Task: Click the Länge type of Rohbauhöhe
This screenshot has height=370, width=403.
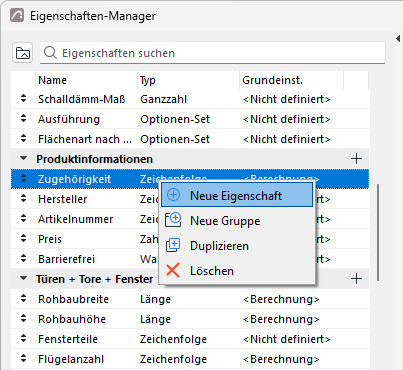Action: point(155,319)
